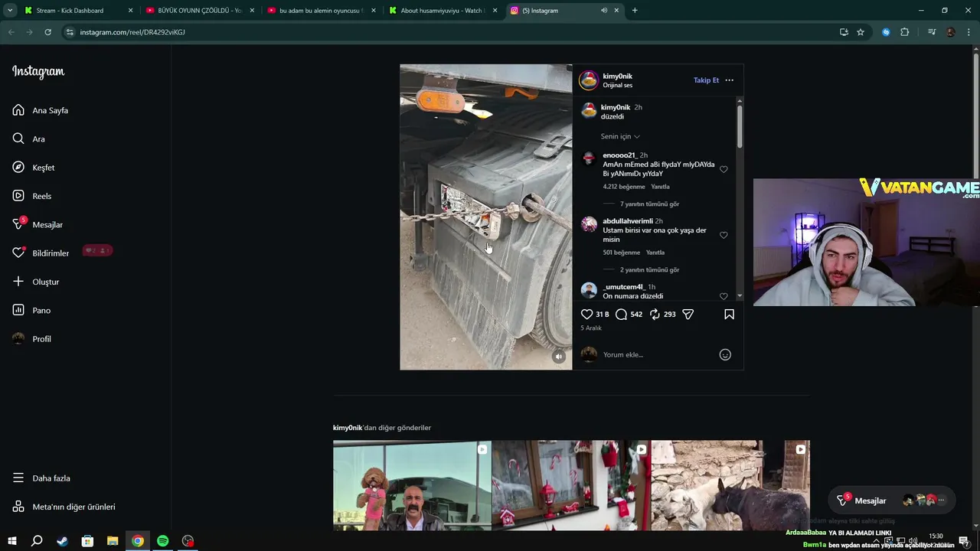Save the reel with bookmark icon
Viewport: 980px width, 551px height.
(x=729, y=315)
